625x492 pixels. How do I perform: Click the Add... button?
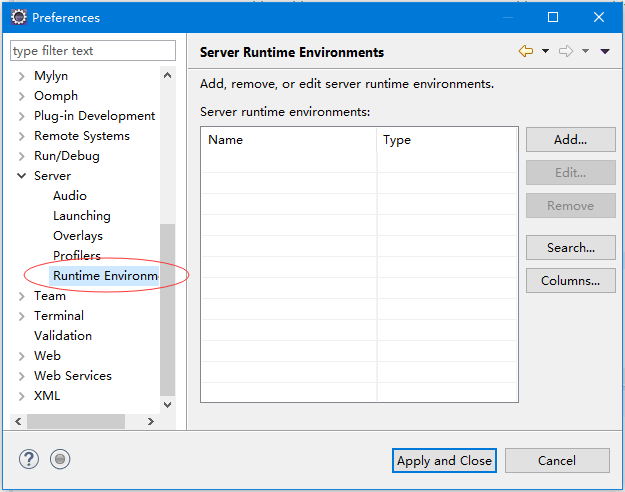[x=570, y=140]
